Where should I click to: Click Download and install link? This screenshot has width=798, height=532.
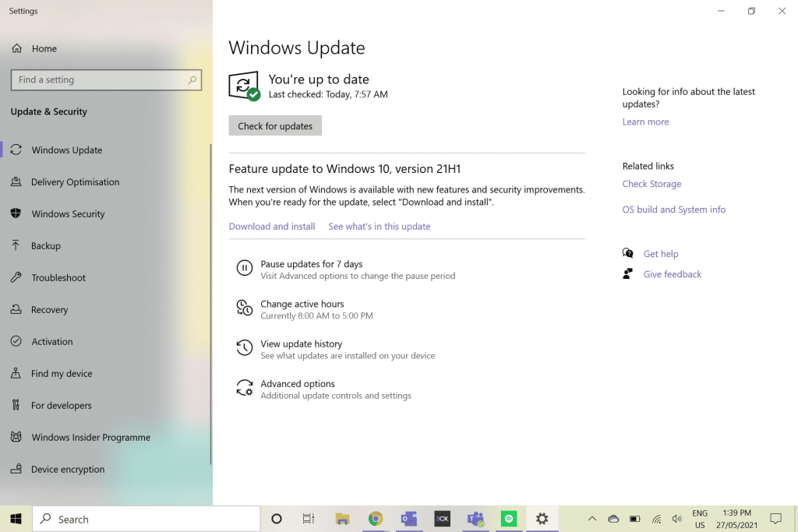click(272, 227)
